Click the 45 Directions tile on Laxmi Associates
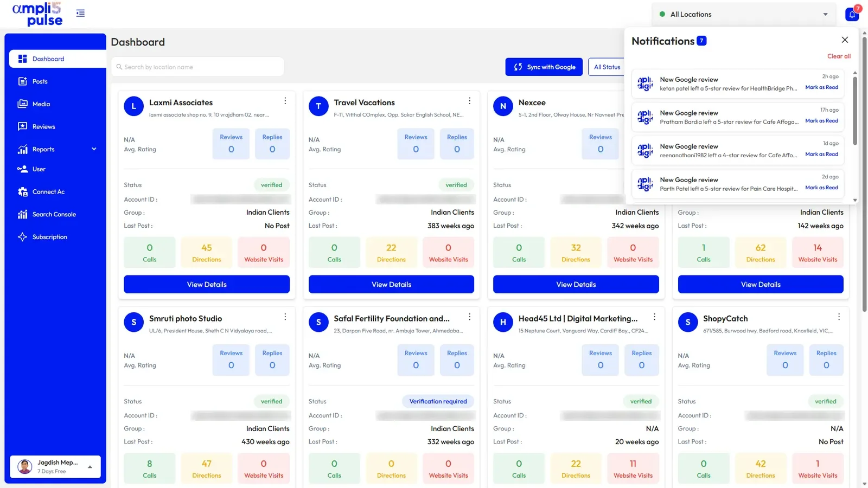Image resolution: width=868 pixels, height=488 pixels. [207, 253]
